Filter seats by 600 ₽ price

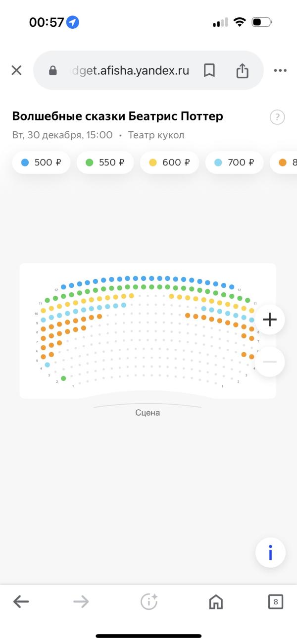click(x=169, y=162)
